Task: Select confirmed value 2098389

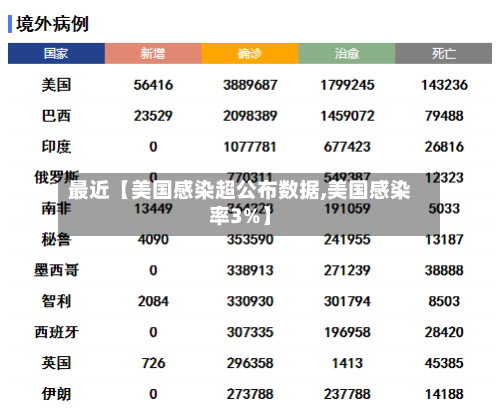Action: [250, 116]
